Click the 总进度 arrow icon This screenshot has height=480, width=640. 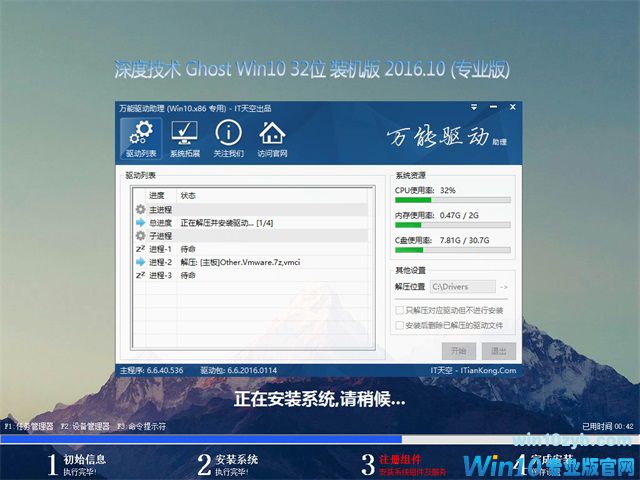140,223
